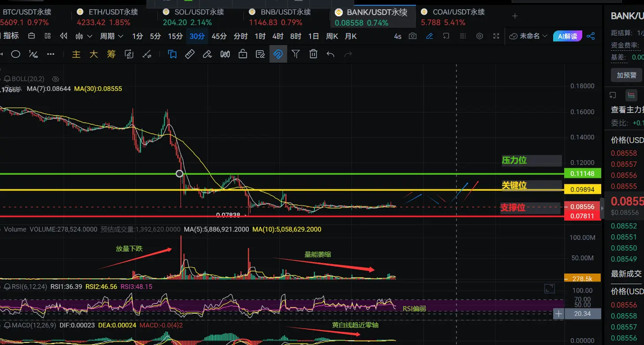
Task: Click the 大 indicator icon
Action: coord(94,54)
